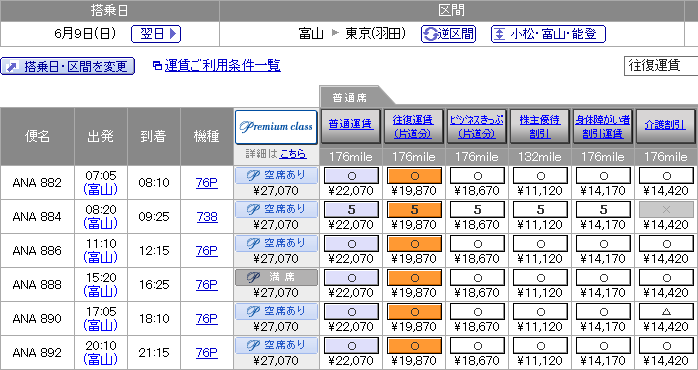This screenshot has height=370, width=698.
Task: Select the 普通席 tab
Action: (x=349, y=98)
